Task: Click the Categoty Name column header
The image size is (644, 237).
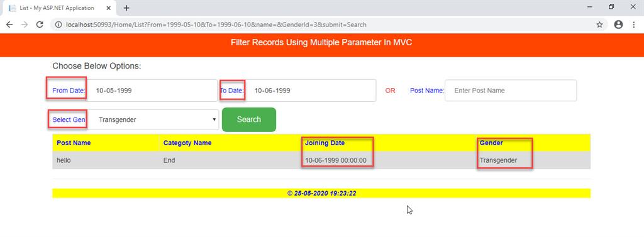Action: coord(187,143)
